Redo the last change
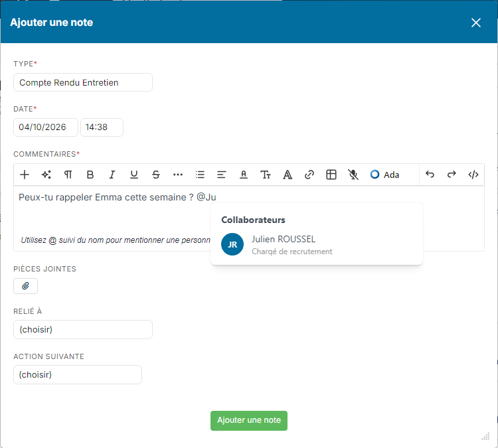This screenshot has height=448, width=498. (x=452, y=175)
